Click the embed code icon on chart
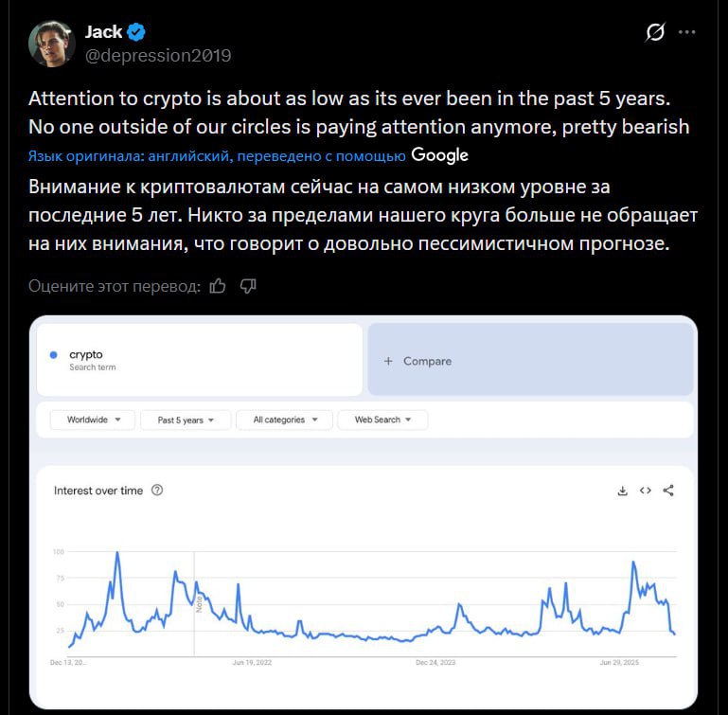Screen dimensions: 728x715 pos(646,491)
